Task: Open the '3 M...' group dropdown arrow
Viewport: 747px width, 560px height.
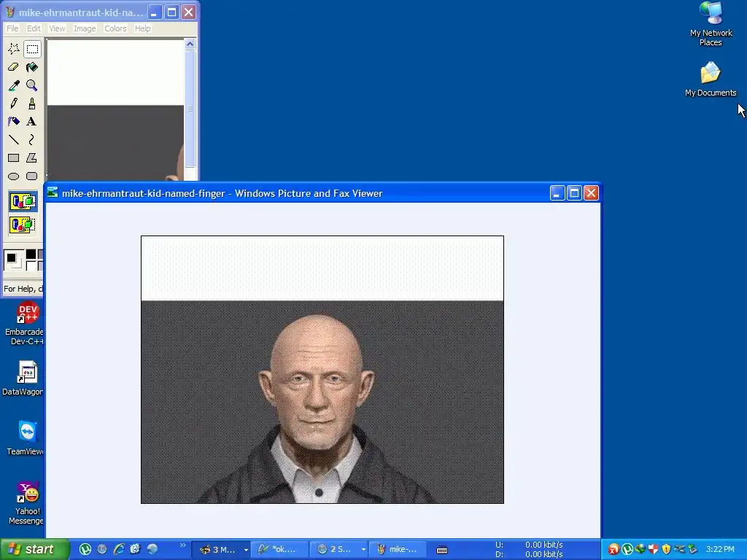Action: pyautogui.click(x=246, y=550)
